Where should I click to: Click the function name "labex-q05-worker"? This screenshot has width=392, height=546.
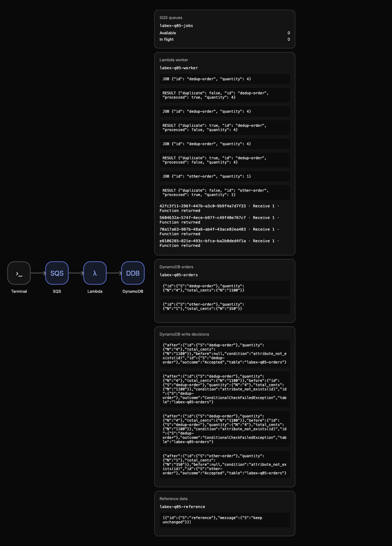click(x=179, y=68)
